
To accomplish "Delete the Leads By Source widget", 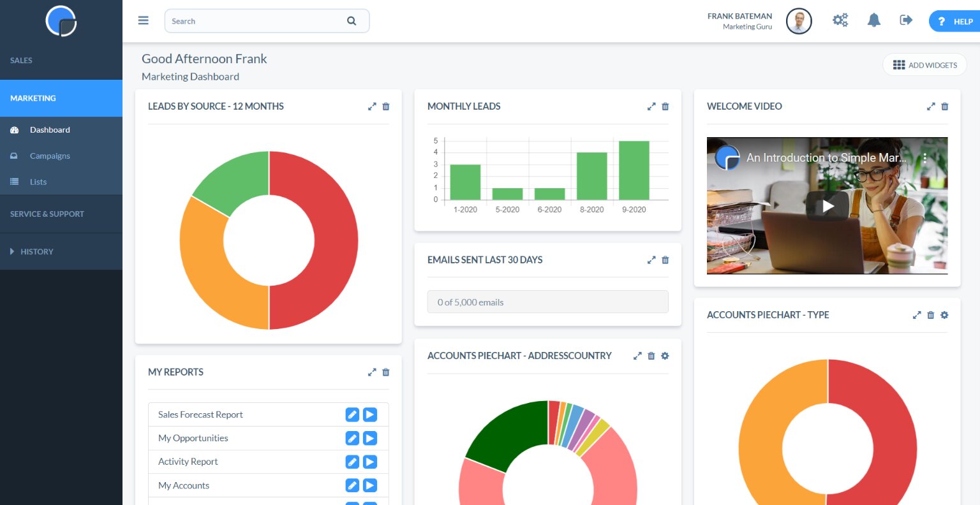I will click(386, 106).
